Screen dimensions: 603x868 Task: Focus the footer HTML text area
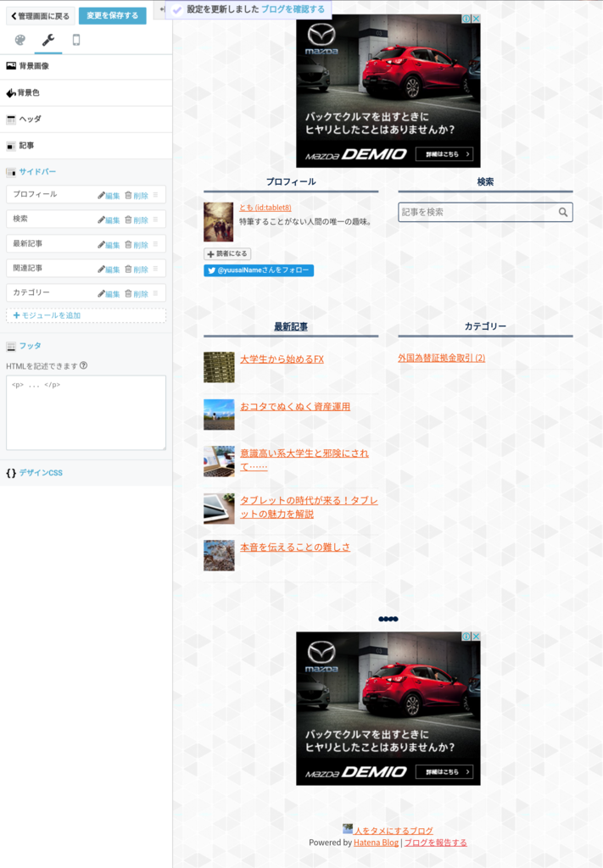(x=86, y=413)
